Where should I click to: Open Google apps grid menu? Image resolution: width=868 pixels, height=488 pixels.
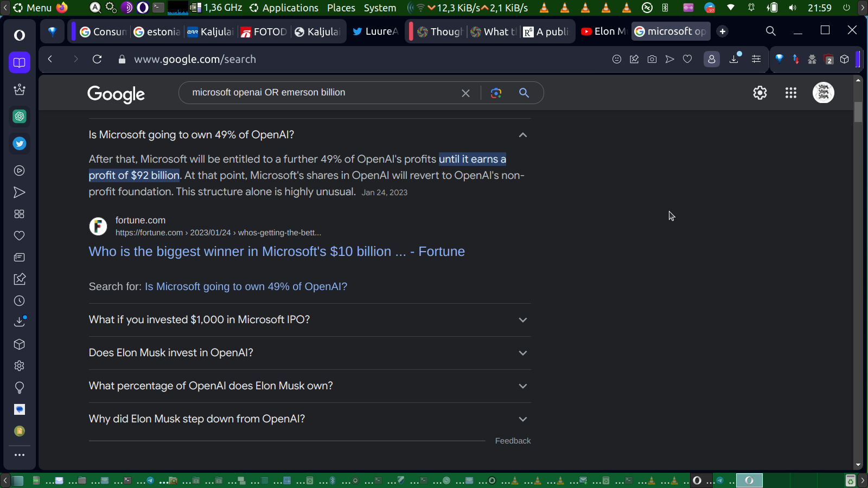(790, 93)
